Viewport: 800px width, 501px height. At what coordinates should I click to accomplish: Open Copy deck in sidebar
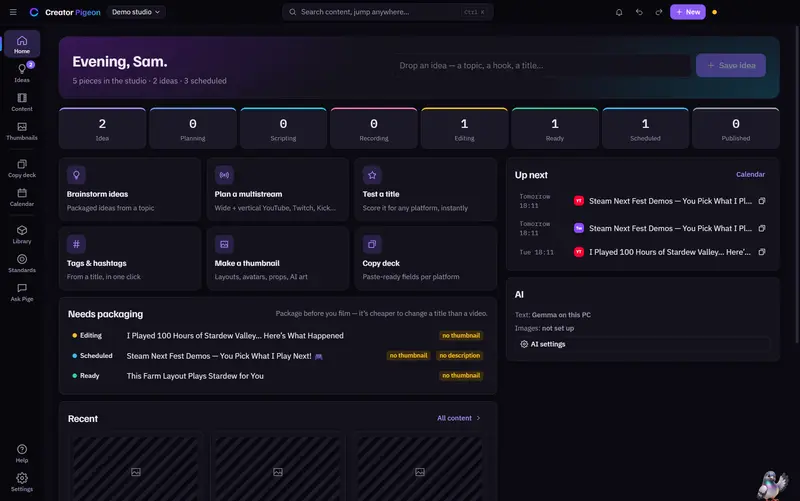click(22, 168)
